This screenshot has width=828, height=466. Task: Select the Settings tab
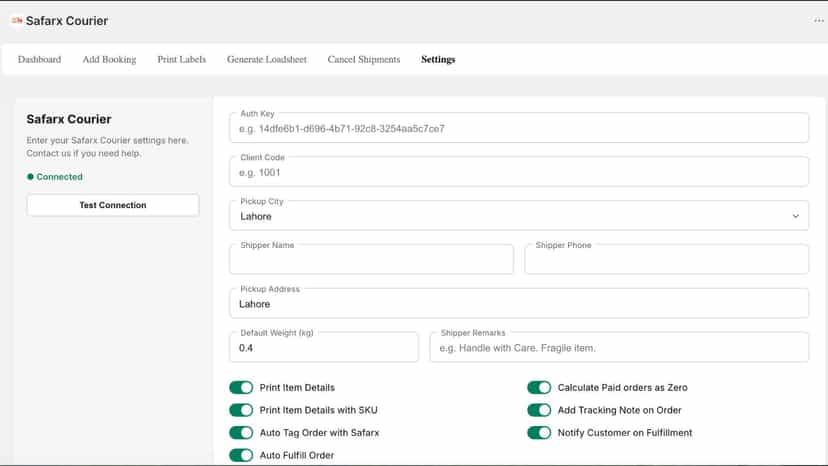coord(438,59)
